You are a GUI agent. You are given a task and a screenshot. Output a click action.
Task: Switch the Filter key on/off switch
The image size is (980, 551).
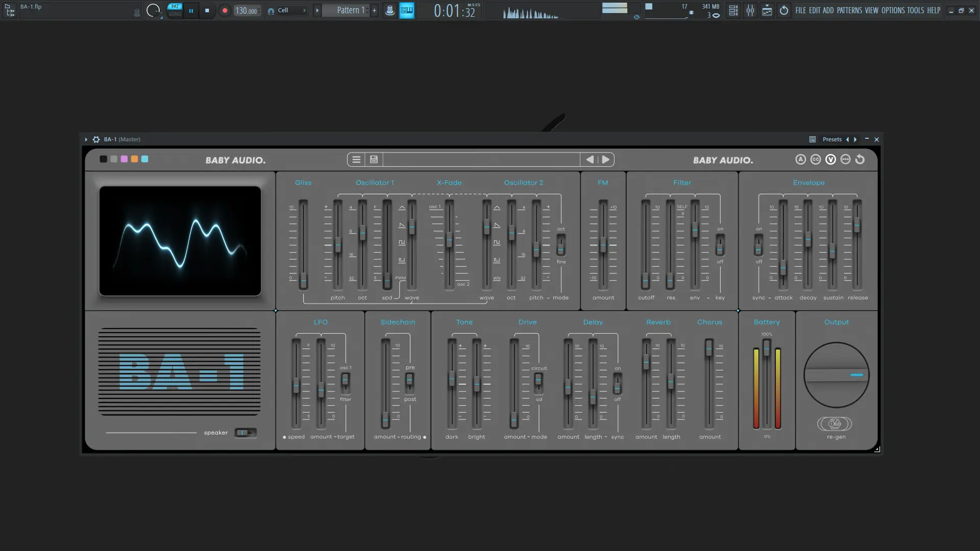point(720,245)
